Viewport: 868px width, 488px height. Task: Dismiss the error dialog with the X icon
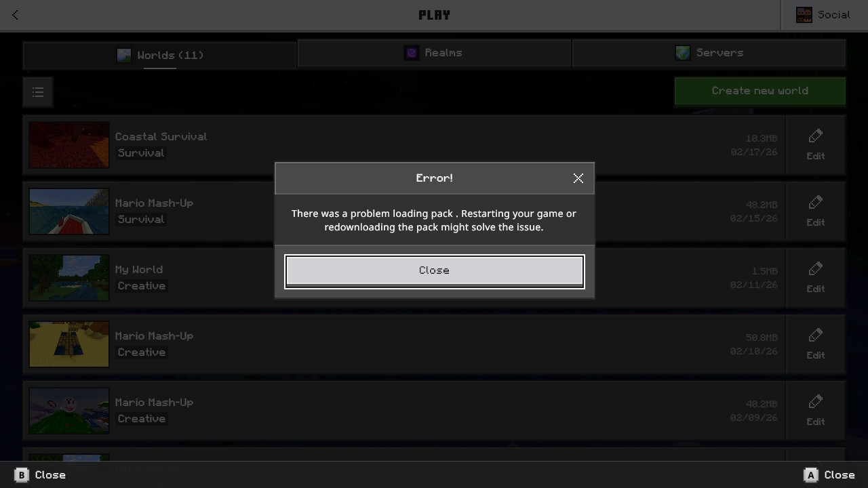tap(578, 178)
